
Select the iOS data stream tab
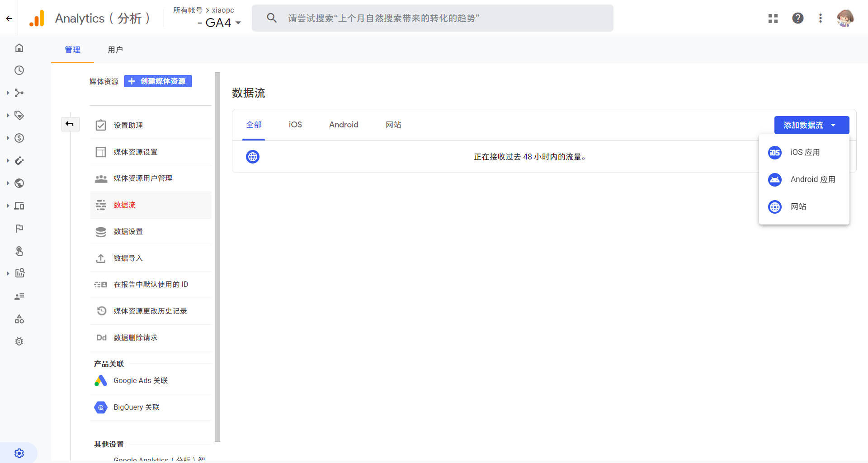(x=295, y=125)
